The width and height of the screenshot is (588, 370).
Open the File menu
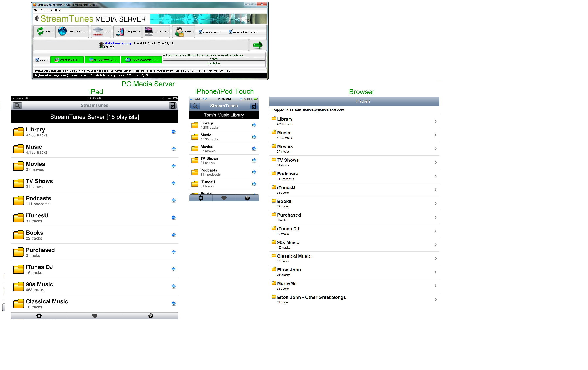pyautogui.click(x=36, y=10)
